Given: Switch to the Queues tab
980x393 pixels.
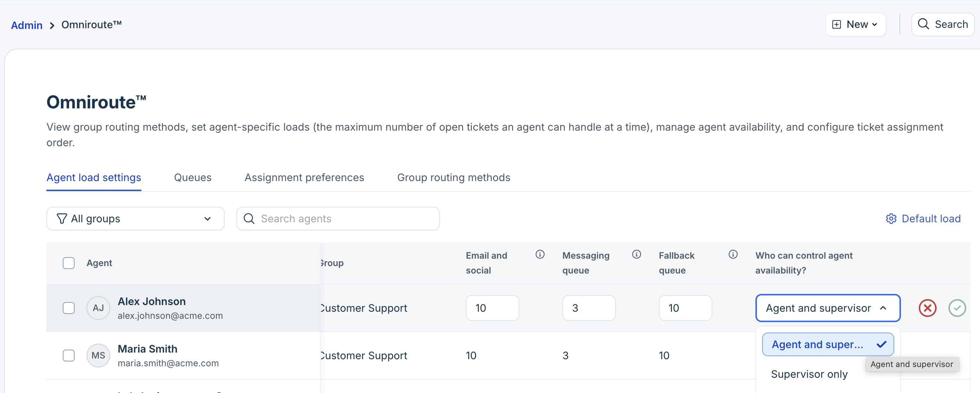Looking at the screenshot, I should (x=193, y=178).
